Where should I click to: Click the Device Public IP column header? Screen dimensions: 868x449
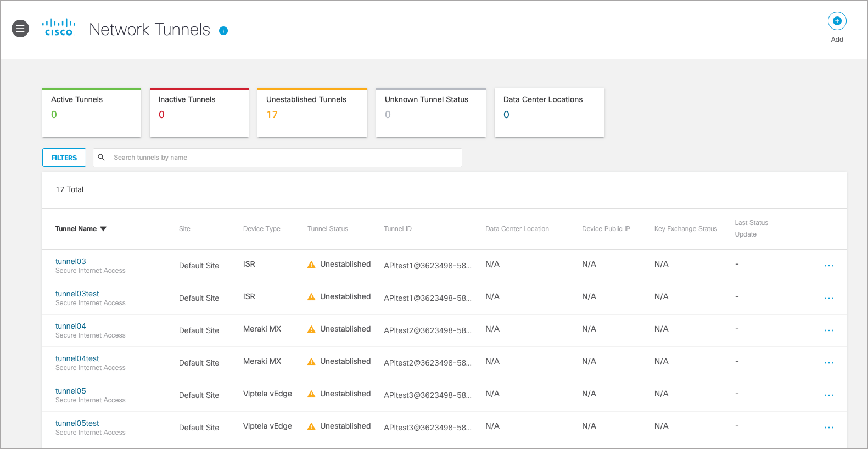(606, 229)
